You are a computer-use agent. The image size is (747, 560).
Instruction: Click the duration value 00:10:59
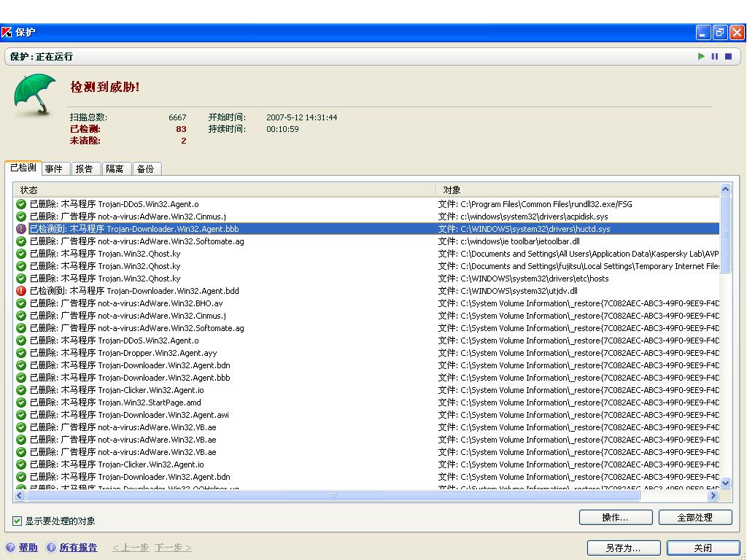pos(282,129)
